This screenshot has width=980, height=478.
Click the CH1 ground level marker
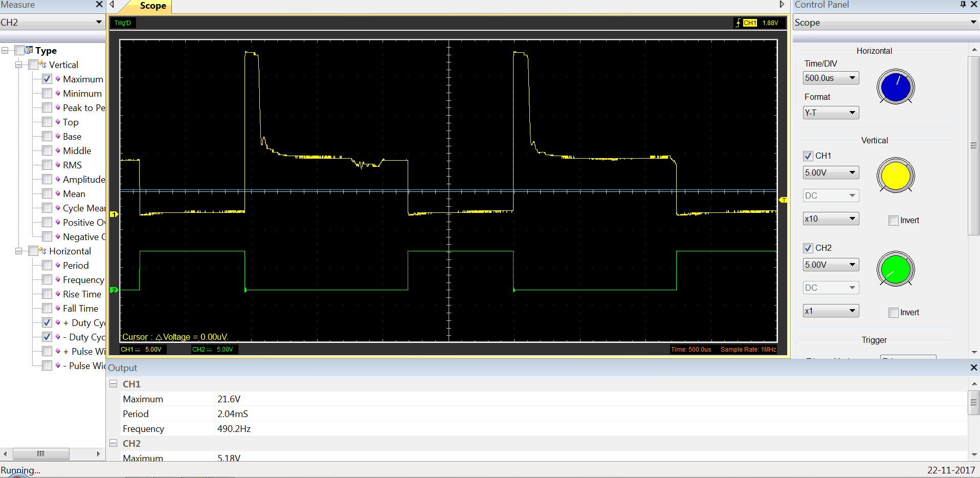click(x=114, y=214)
